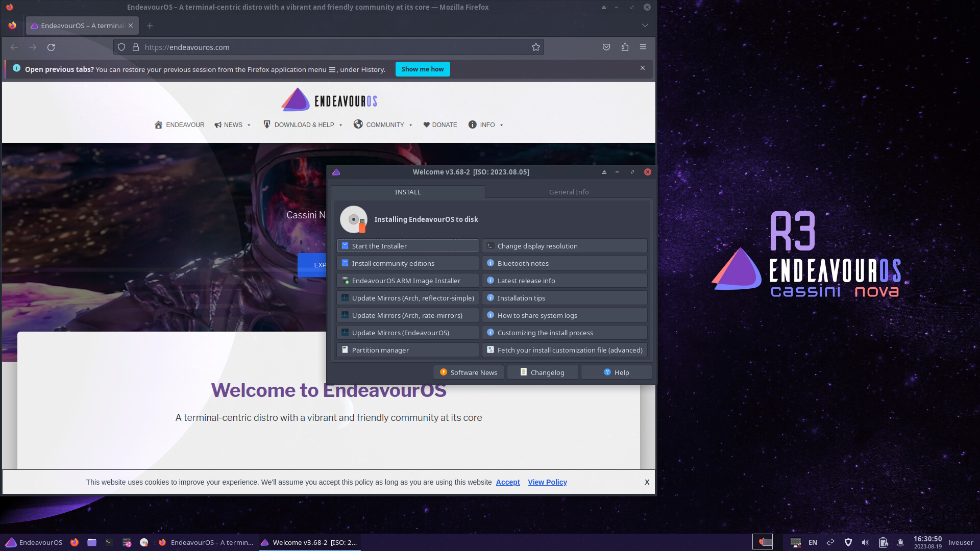
Task: Switch to the General Info tab
Action: click(x=569, y=192)
